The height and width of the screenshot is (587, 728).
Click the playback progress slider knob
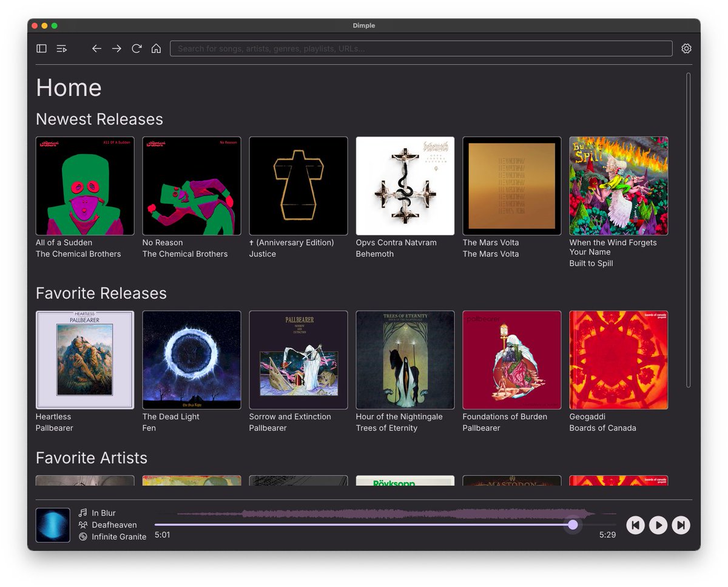(573, 524)
